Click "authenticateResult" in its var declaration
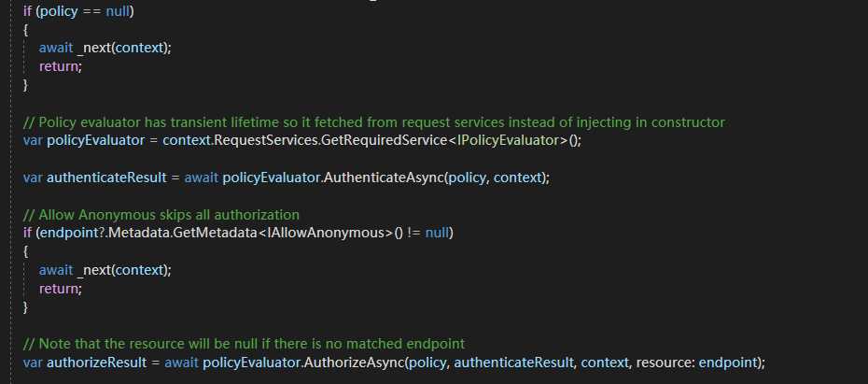Screen dimensions: 868x384 point(106,178)
